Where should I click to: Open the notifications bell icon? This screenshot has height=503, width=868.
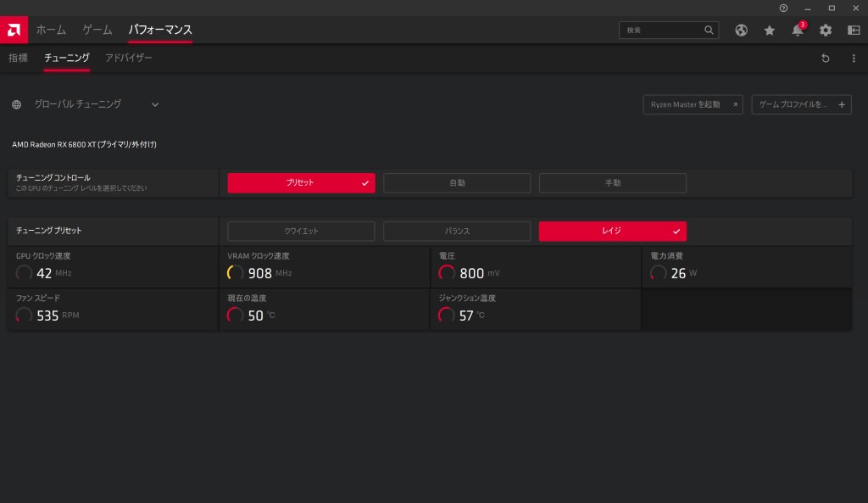pyautogui.click(x=798, y=30)
